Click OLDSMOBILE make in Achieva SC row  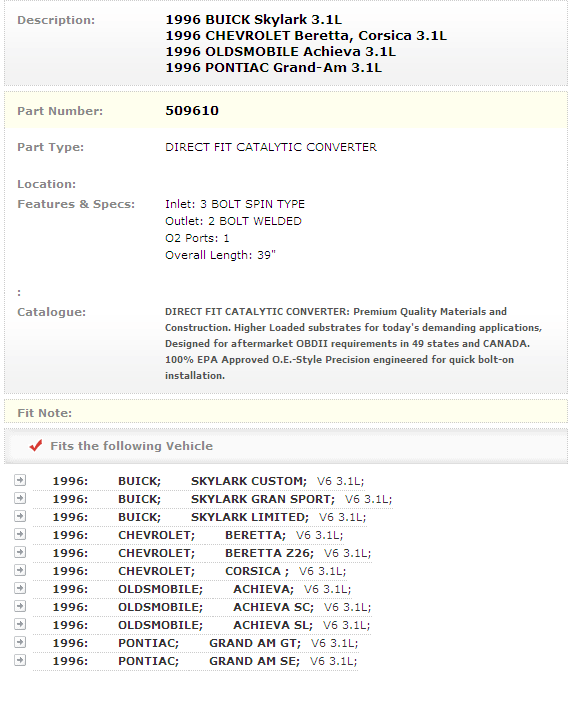[x=160, y=607]
